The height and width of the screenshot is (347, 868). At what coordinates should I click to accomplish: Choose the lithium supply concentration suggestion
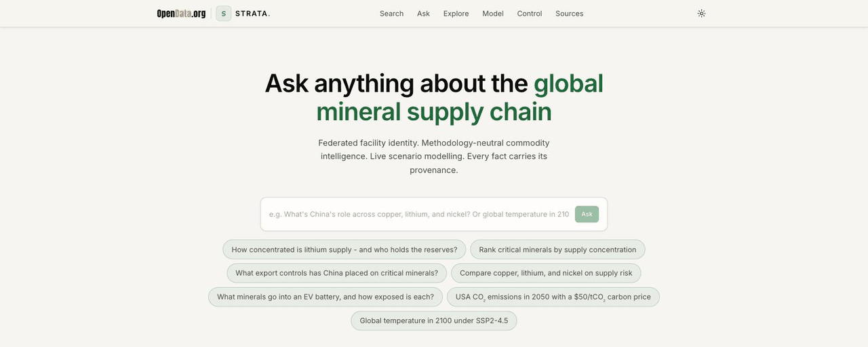click(344, 249)
